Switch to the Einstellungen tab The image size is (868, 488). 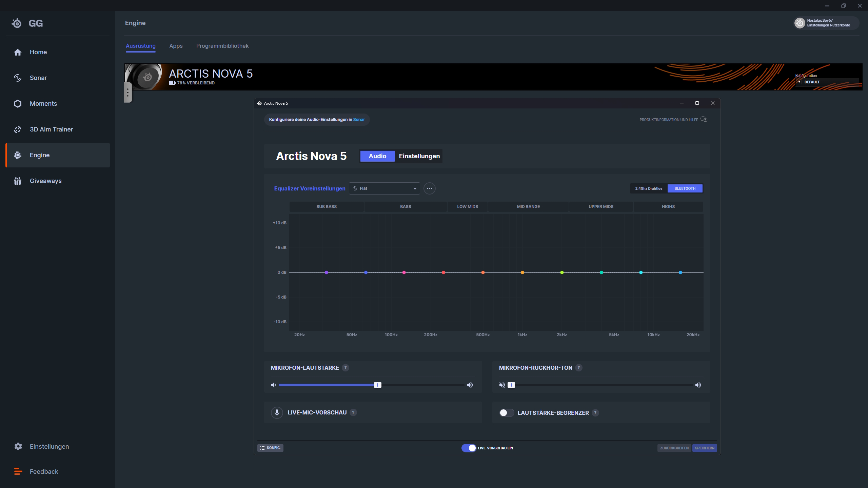419,156
